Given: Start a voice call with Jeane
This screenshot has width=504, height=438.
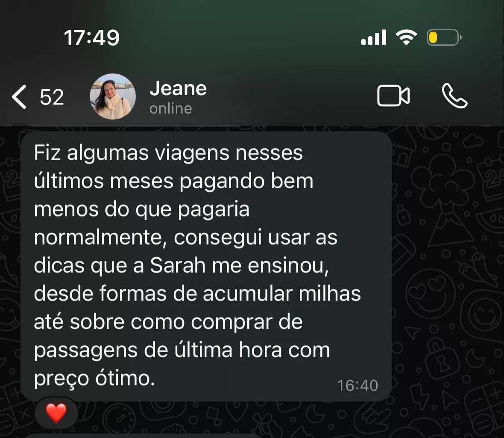Looking at the screenshot, I should (454, 96).
